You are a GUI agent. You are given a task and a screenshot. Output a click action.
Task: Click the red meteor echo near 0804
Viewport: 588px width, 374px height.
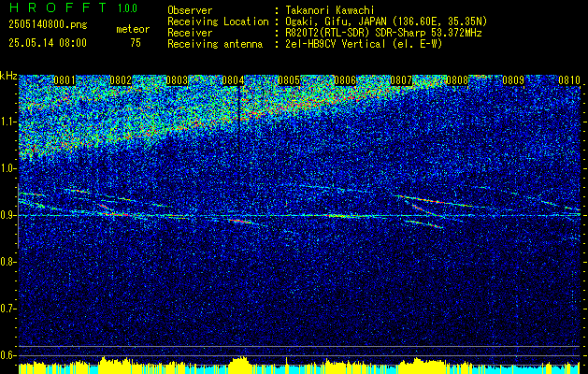tap(242, 222)
